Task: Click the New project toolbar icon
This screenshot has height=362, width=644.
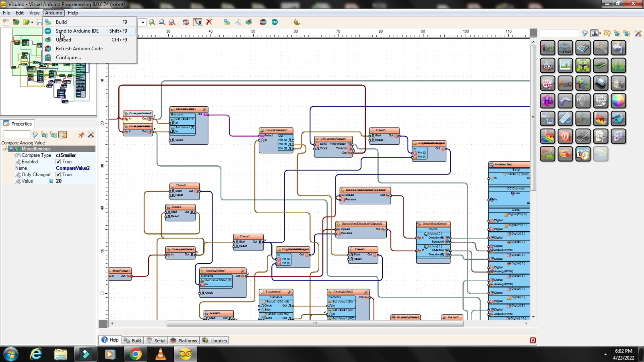Action: (6, 22)
